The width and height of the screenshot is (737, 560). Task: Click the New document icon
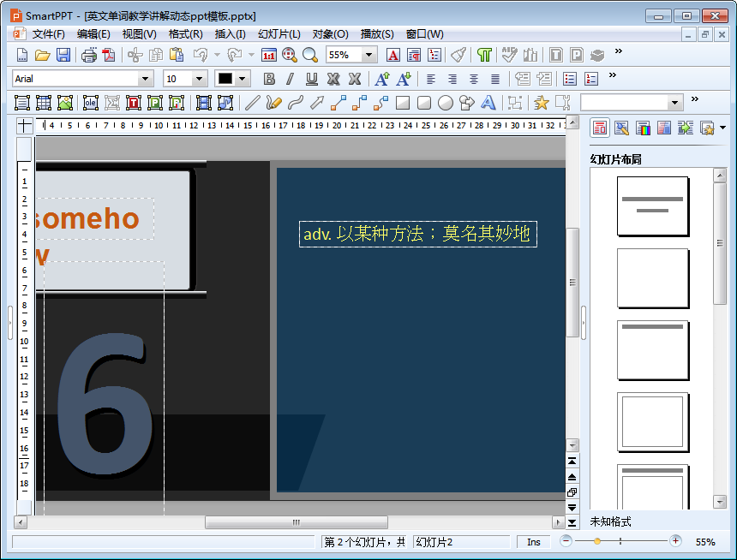click(x=21, y=55)
